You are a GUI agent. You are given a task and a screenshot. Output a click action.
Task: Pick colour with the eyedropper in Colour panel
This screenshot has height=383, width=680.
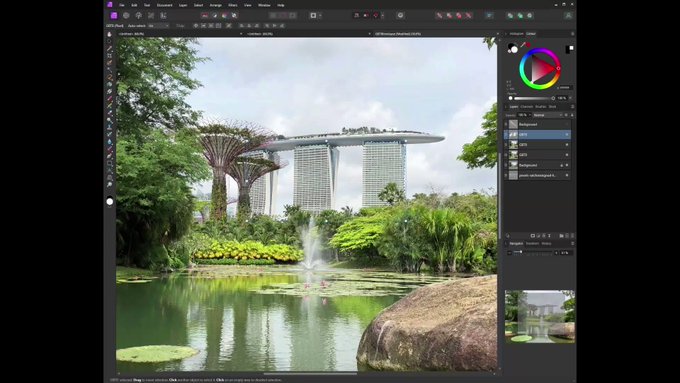coord(523,44)
